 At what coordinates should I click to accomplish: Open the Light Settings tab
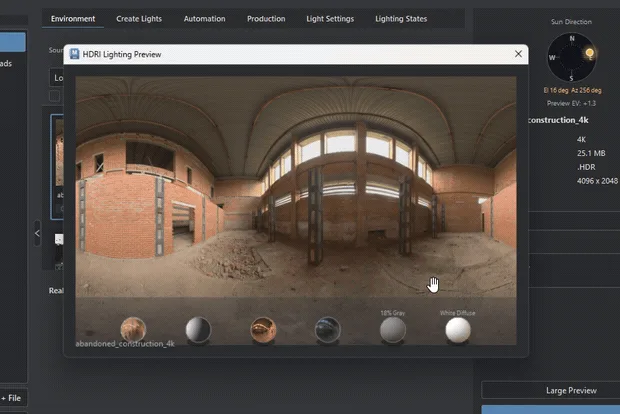(x=330, y=19)
